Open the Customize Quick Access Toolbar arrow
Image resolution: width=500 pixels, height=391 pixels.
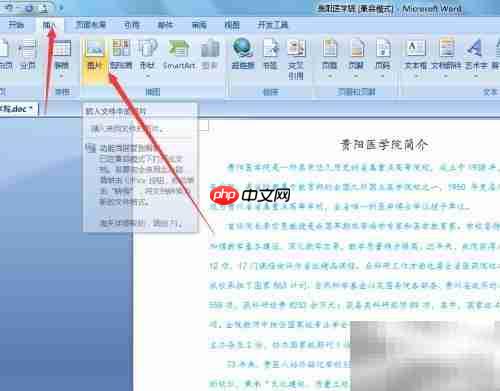61,8
